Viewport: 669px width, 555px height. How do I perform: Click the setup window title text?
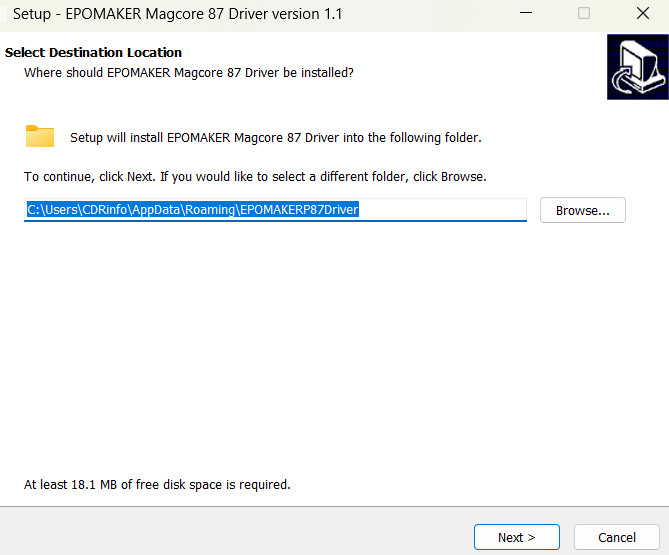coord(177,14)
